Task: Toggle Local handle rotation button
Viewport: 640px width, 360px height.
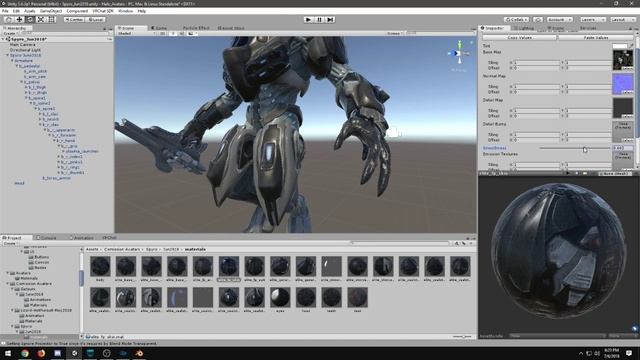Action: pyautogui.click(x=96, y=19)
